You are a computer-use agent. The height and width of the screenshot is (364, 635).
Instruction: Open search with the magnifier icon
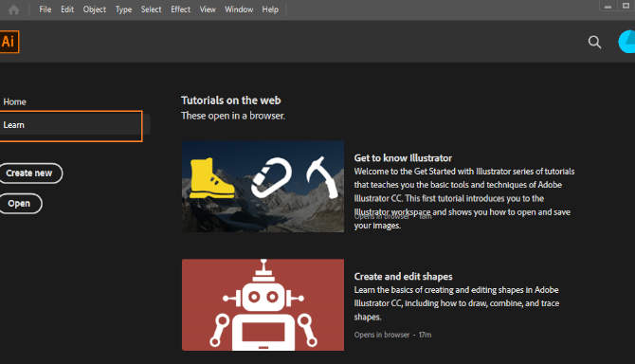coord(594,42)
